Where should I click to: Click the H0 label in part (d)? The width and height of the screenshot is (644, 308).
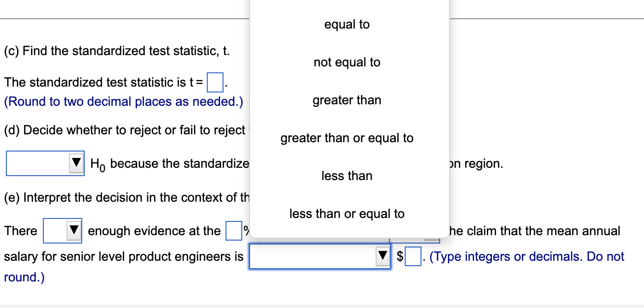(98, 163)
